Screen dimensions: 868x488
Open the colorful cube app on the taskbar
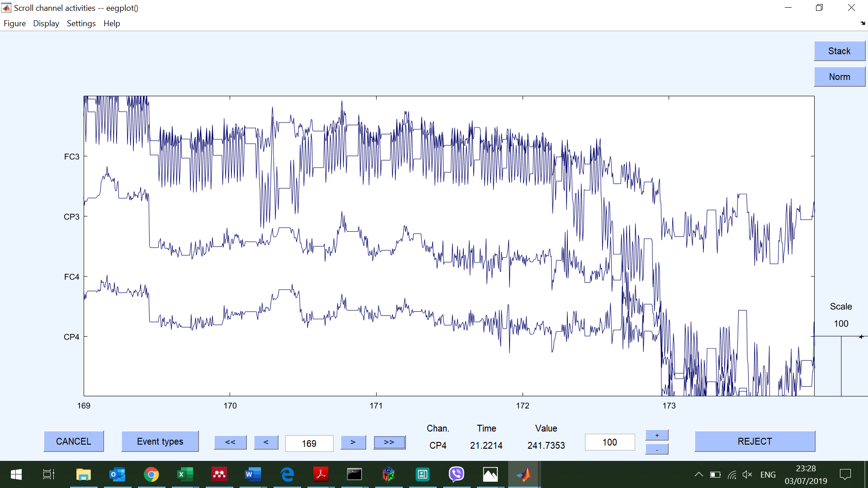coord(388,474)
